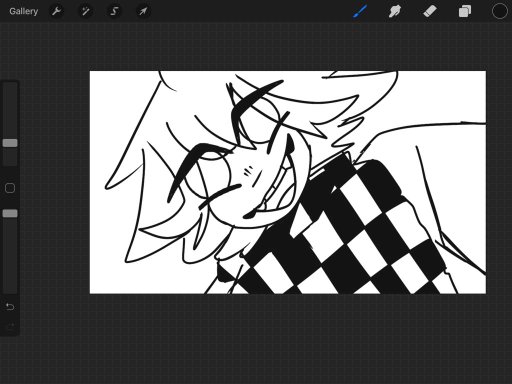Screen dimensions: 512x384
Task: Open the Gallery
Action: [23, 11]
